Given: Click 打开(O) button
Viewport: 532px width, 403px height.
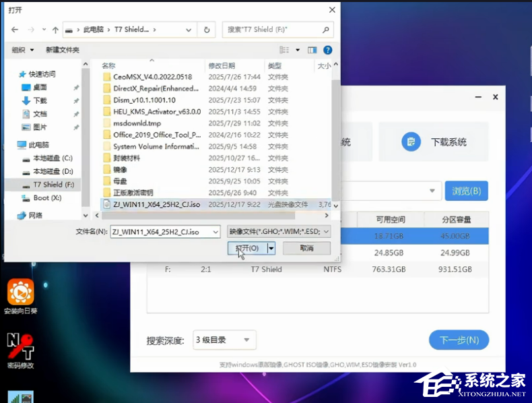Looking at the screenshot, I should pos(247,248).
